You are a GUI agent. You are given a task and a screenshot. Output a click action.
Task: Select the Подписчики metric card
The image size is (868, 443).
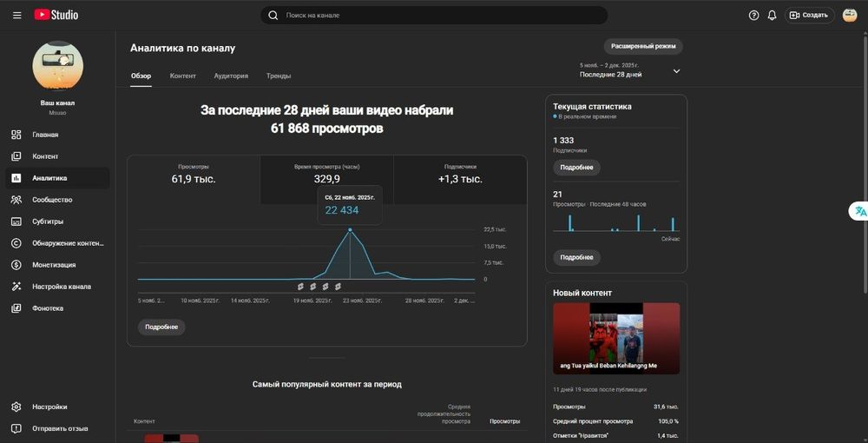[460, 180]
